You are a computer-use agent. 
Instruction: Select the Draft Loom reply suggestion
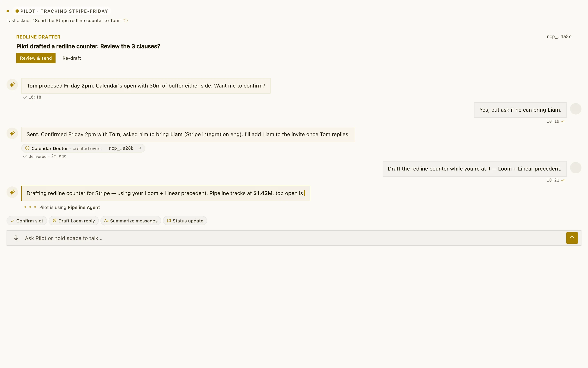pyautogui.click(x=74, y=221)
